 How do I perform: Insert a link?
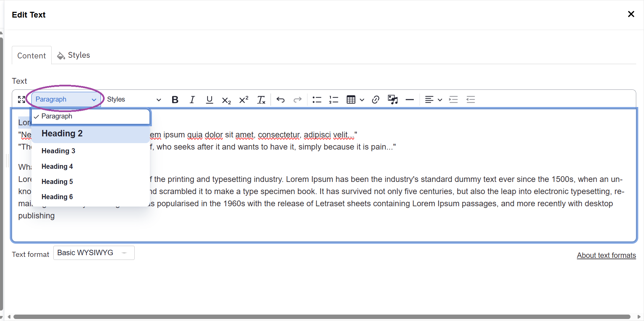click(x=375, y=100)
